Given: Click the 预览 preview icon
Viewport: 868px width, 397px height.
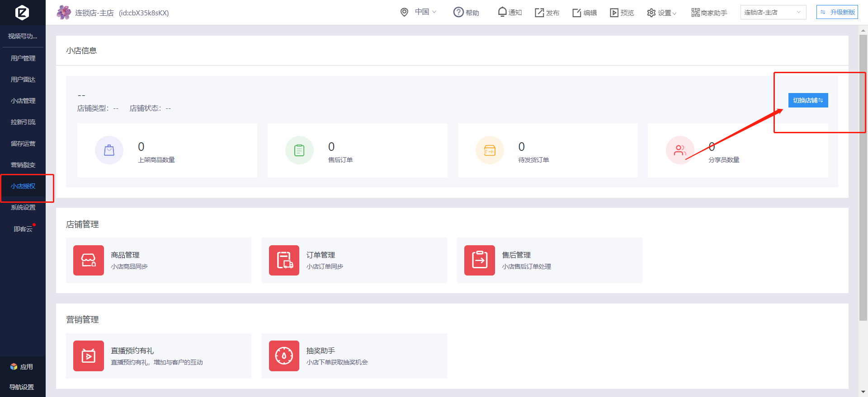Looking at the screenshot, I should coord(614,13).
